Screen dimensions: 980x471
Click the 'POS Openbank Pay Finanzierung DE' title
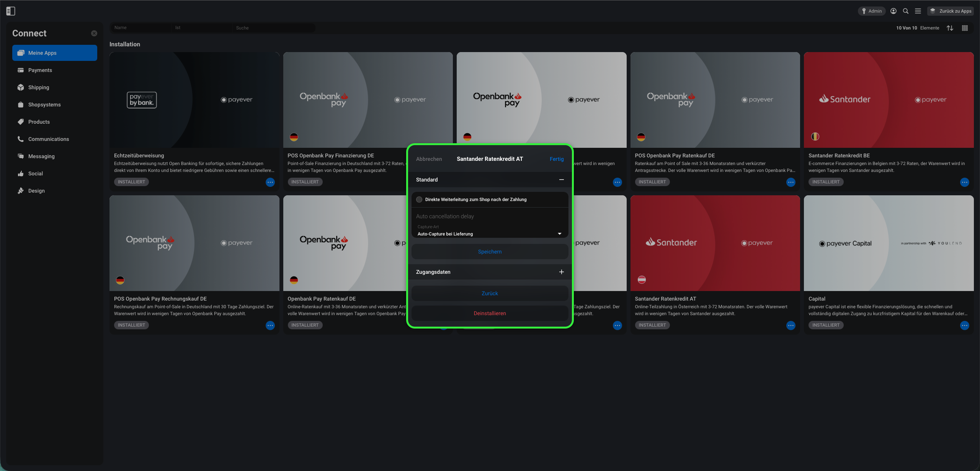[331, 155]
